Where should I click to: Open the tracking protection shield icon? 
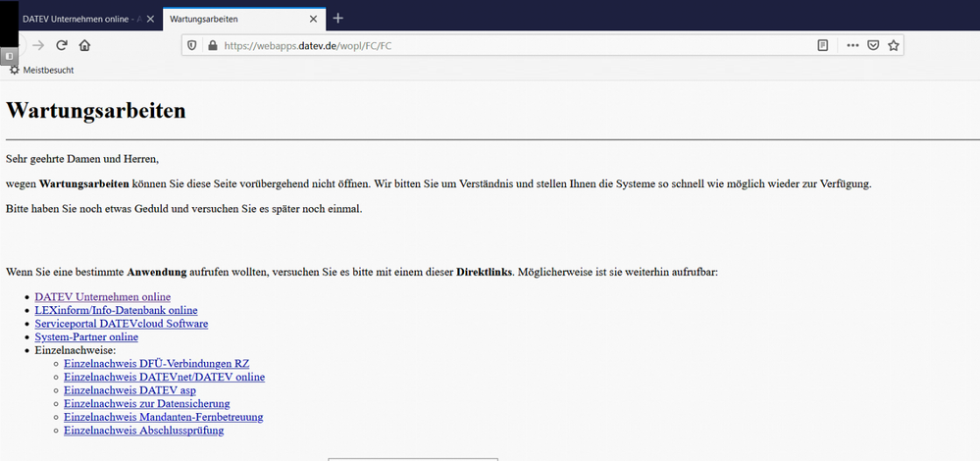pos(192,45)
